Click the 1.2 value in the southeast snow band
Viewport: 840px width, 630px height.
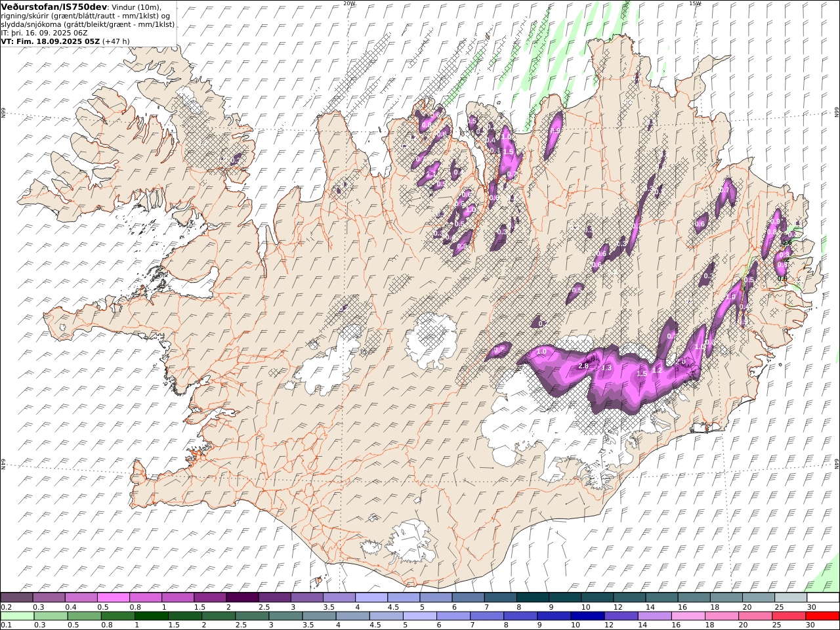coord(656,371)
